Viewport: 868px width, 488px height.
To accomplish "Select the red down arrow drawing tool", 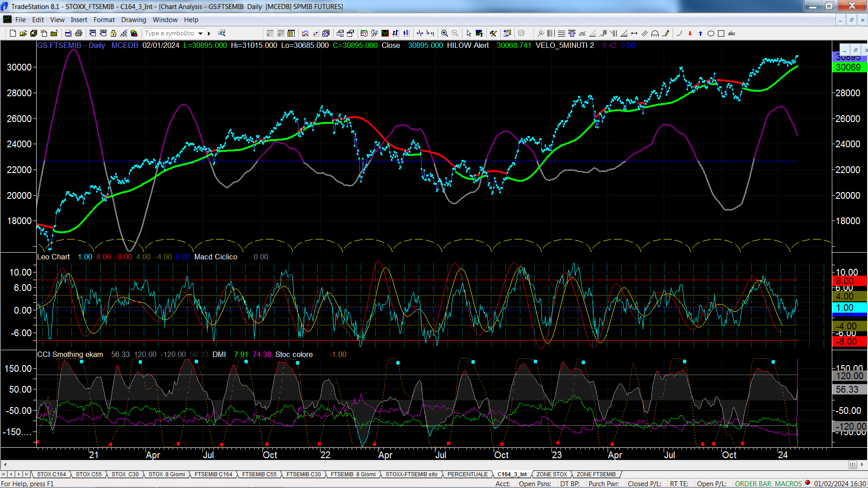I will (x=690, y=33).
